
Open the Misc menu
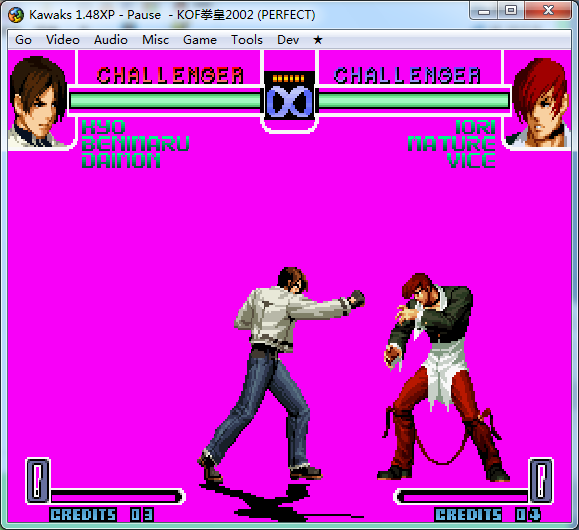pyautogui.click(x=155, y=40)
